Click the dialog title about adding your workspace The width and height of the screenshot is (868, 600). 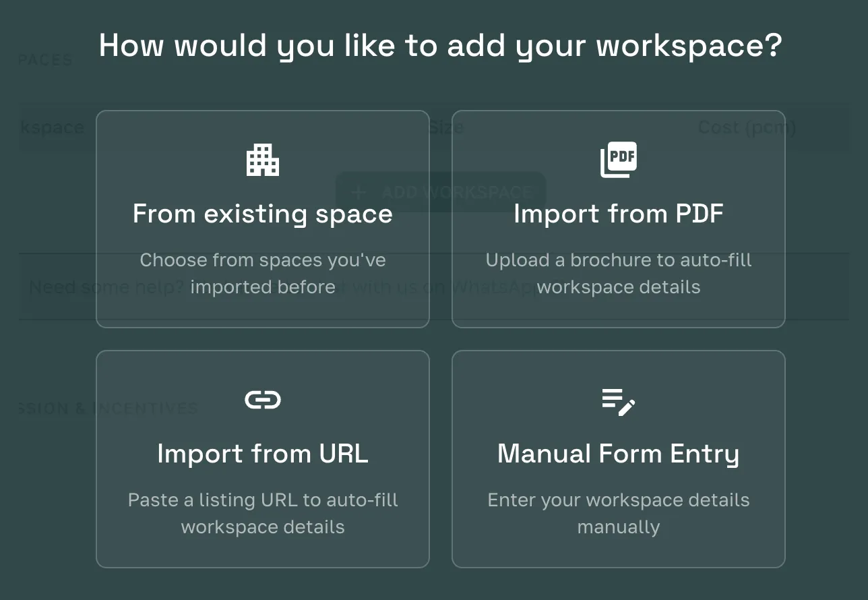point(440,44)
